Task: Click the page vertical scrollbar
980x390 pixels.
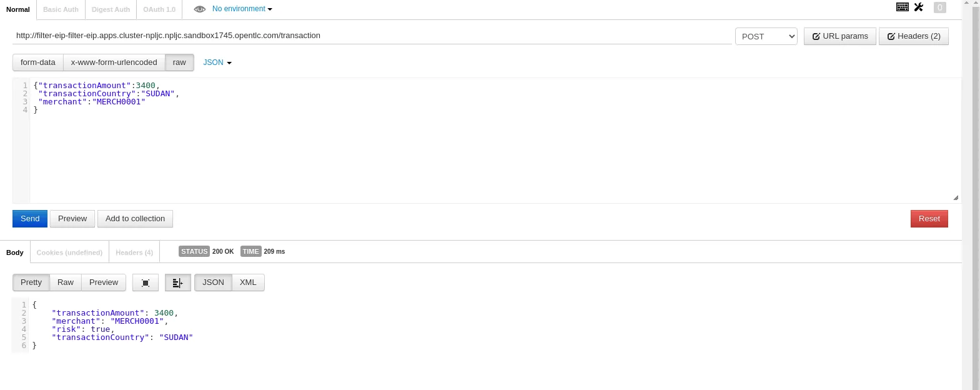Action: click(976, 195)
